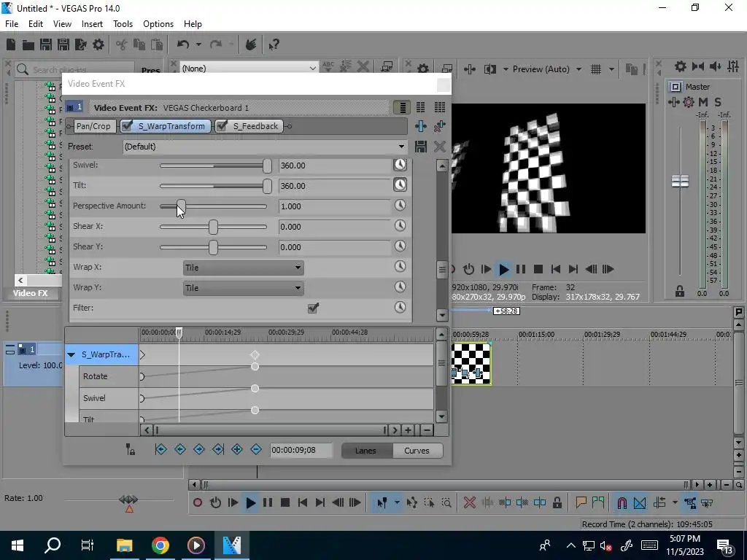Click the What's This help icon
Screen dimensions: 747x560
pyautogui.click(x=274, y=44)
